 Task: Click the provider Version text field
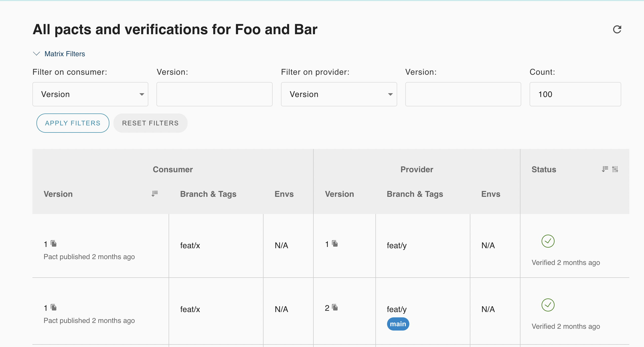click(x=463, y=94)
